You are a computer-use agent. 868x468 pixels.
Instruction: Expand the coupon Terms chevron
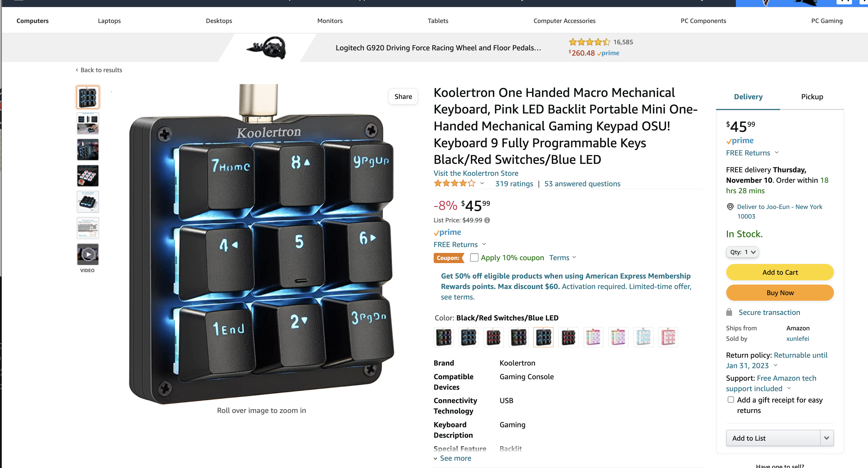[574, 257]
